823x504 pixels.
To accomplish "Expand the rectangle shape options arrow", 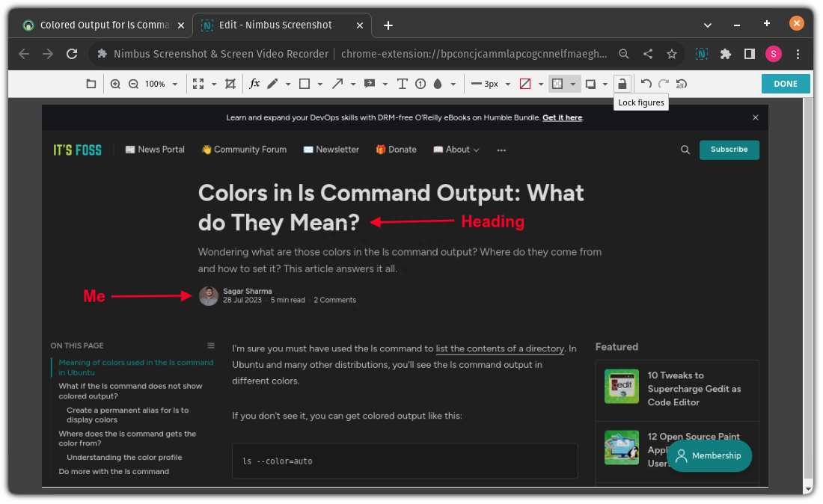I will coord(320,84).
